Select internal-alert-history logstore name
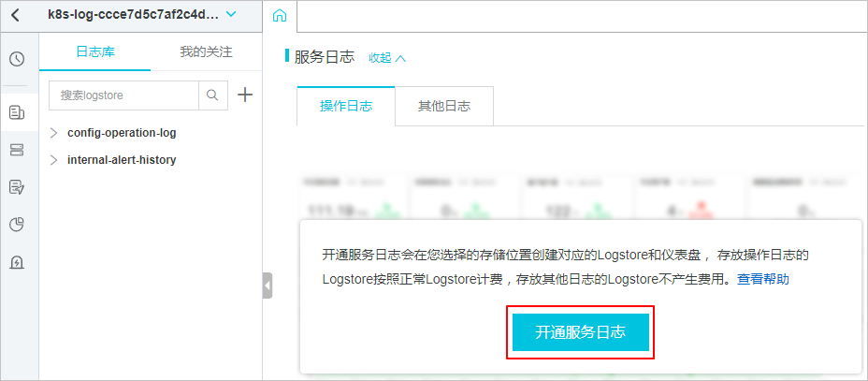The height and width of the screenshot is (381, 868). pos(122,160)
